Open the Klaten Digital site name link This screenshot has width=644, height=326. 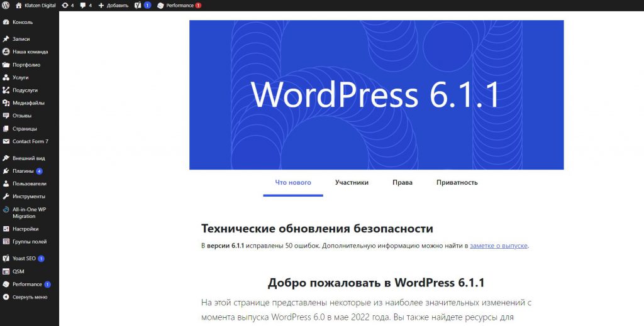pos(40,5)
